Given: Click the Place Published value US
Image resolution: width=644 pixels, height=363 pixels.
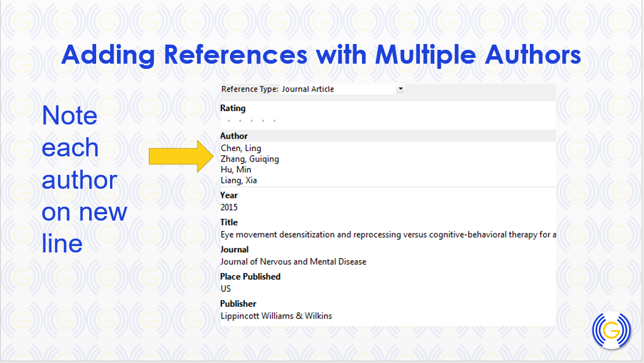Looking at the screenshot, I should [x=225, y=288].
